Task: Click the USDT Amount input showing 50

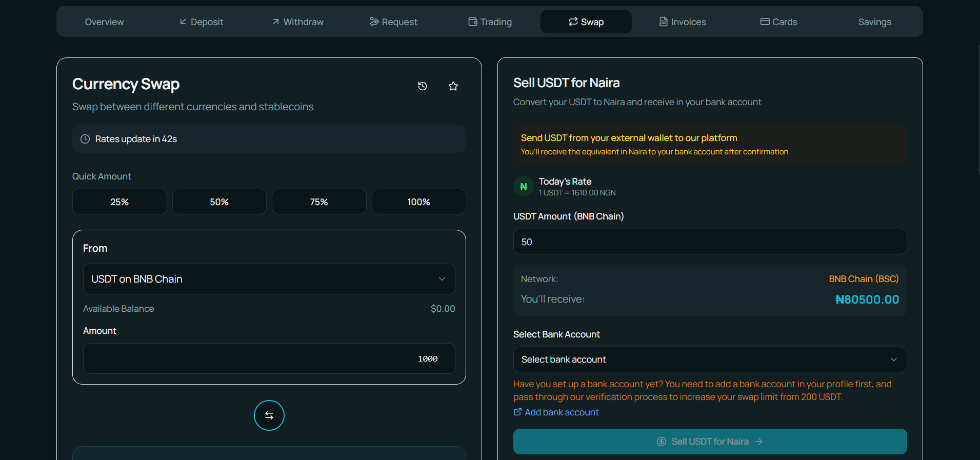Action: pos(710,242)
